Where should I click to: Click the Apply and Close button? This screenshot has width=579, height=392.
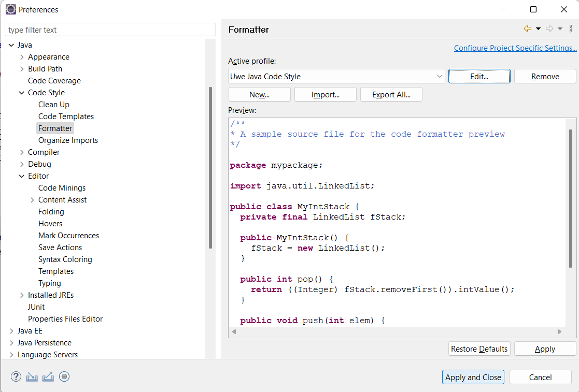point(473,378)
